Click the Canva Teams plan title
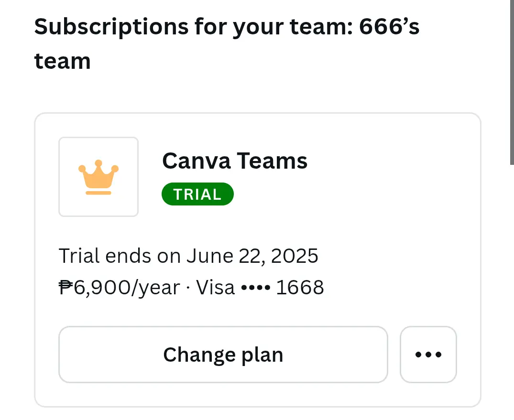 235,161
